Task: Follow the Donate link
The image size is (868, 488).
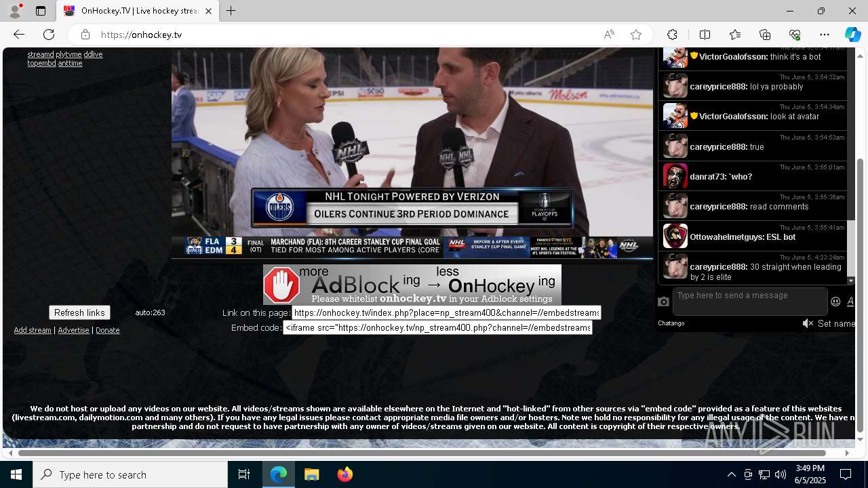Action: (107, 330)
